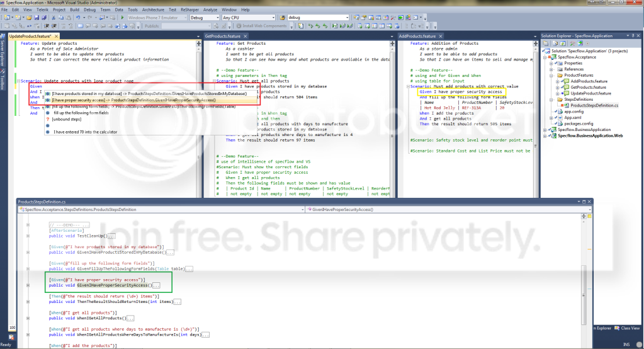644x349 pixels.
Task: Open the debug search combo box
Action: point(347,18)
